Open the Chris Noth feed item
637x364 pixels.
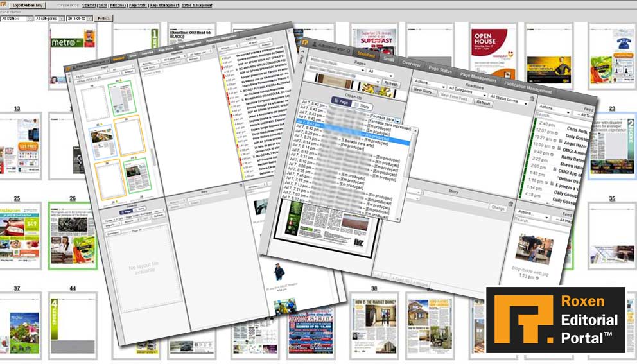coord(578,130)
